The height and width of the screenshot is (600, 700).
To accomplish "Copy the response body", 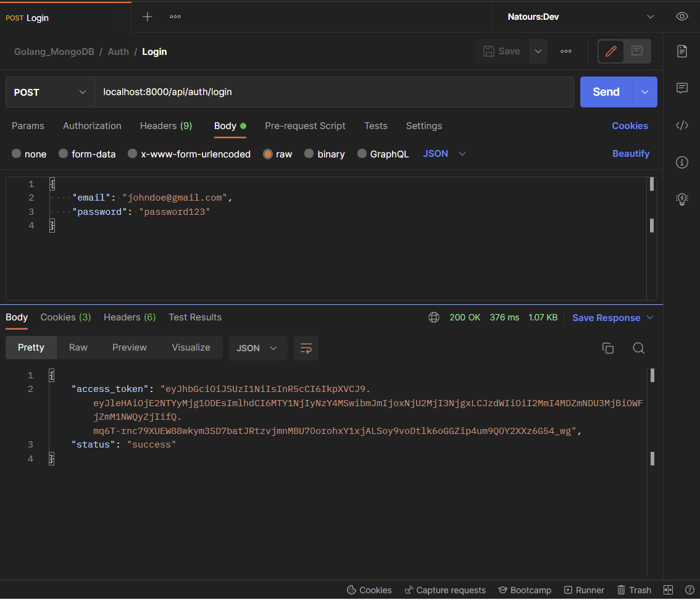I will tap(608, 348).
